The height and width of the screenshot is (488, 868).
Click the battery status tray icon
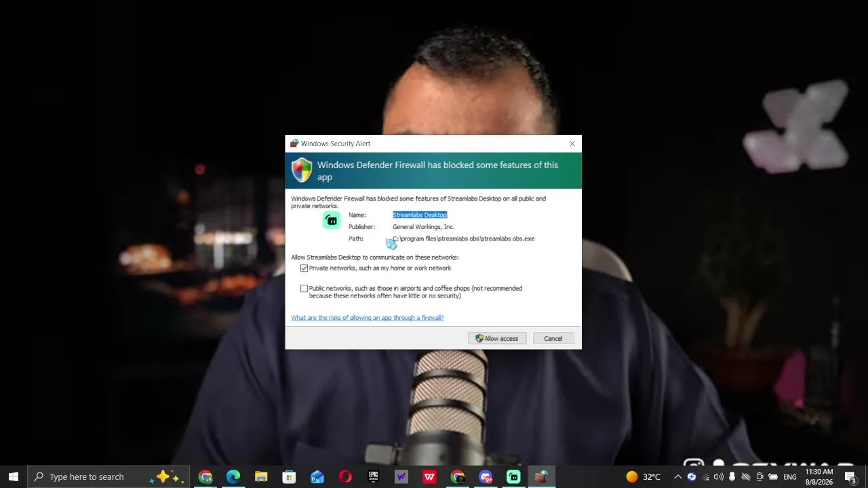[x=773, y=476]
